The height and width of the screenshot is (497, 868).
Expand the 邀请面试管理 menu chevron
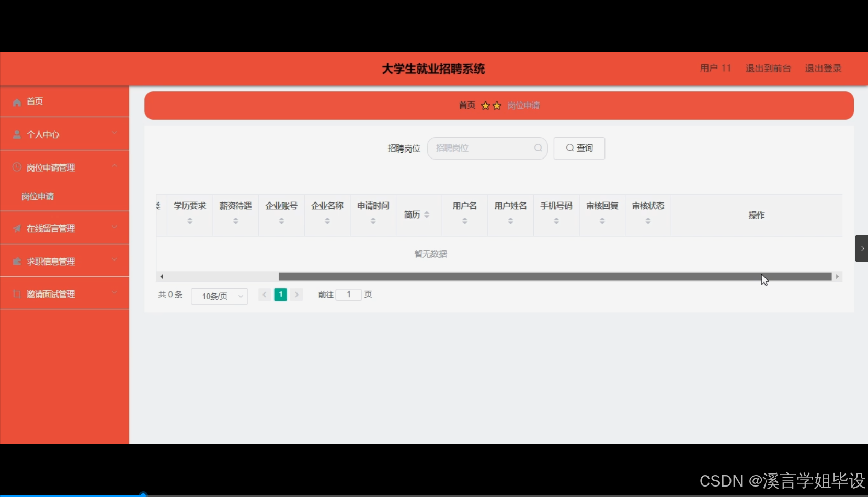115,292
